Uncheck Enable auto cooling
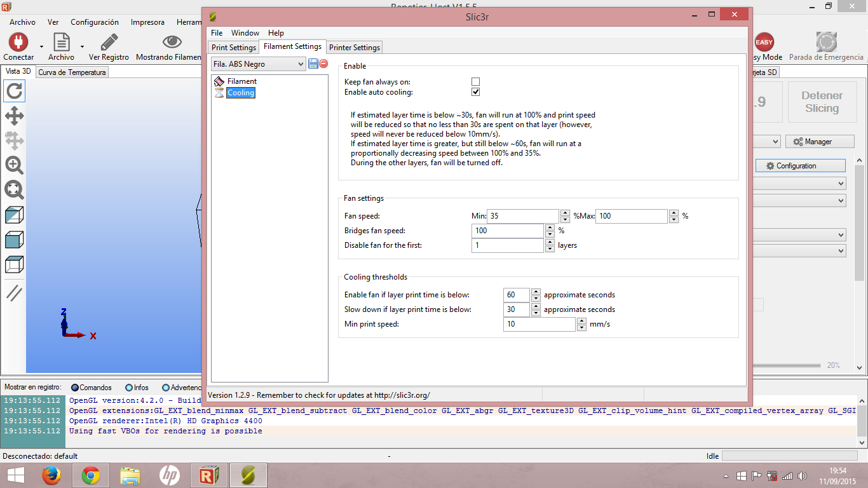 475,92
